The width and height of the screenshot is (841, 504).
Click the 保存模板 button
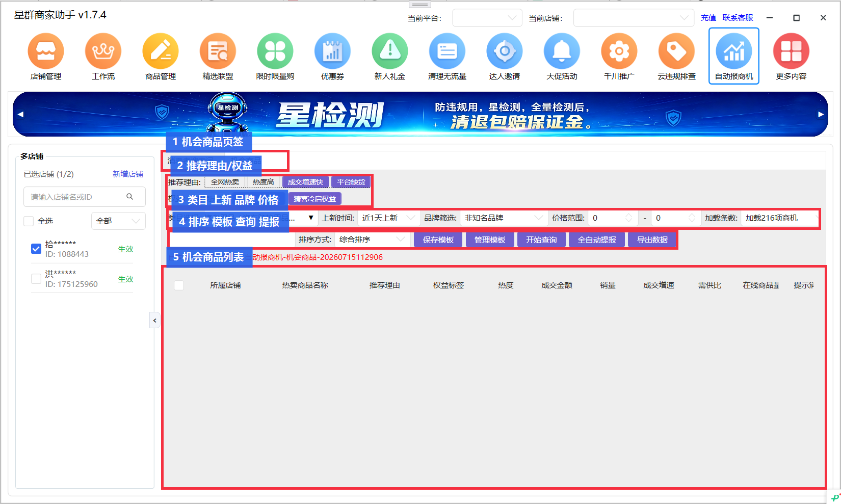(438, 240)
